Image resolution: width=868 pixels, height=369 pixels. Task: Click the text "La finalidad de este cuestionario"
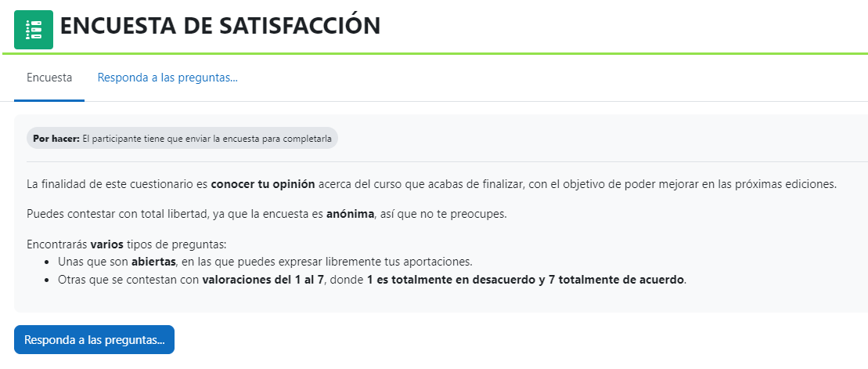coord(117,185)
